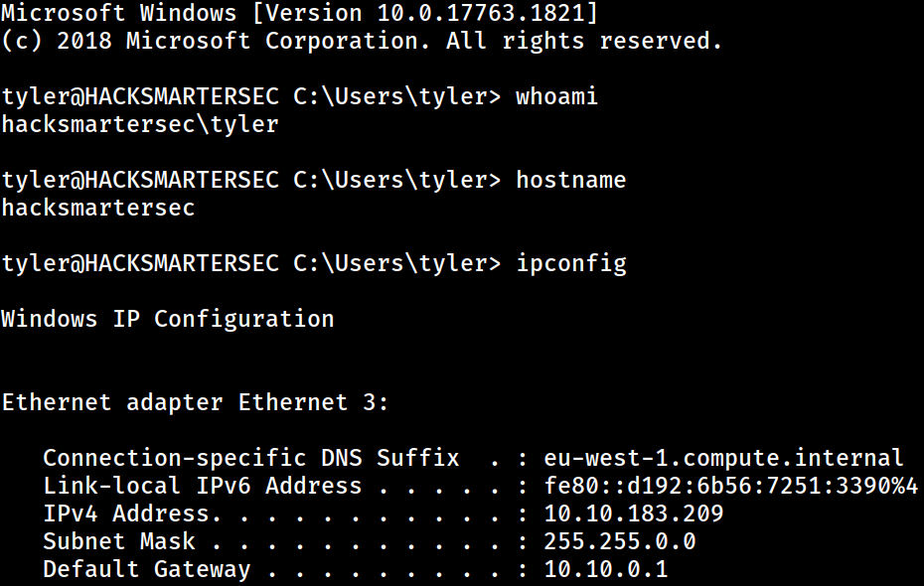Viewport: 924px width, 586px height.
Task: Click the whoami command text
Action: point(556,96)
